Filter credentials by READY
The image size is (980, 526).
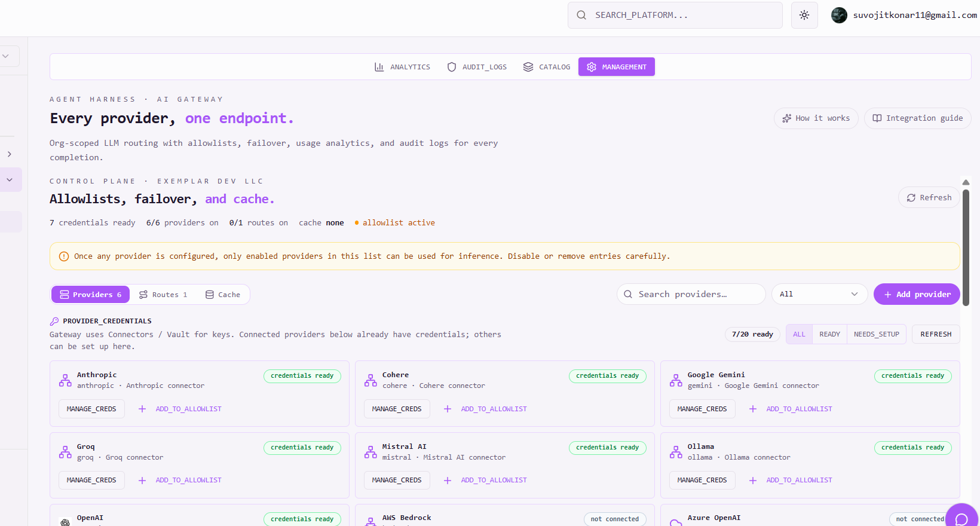click(829, 334)
